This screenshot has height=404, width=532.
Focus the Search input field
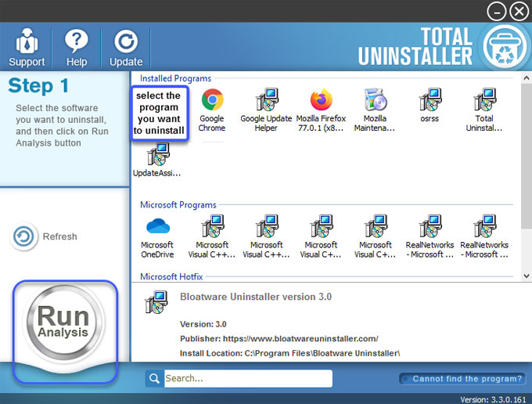tap(248, 378)
